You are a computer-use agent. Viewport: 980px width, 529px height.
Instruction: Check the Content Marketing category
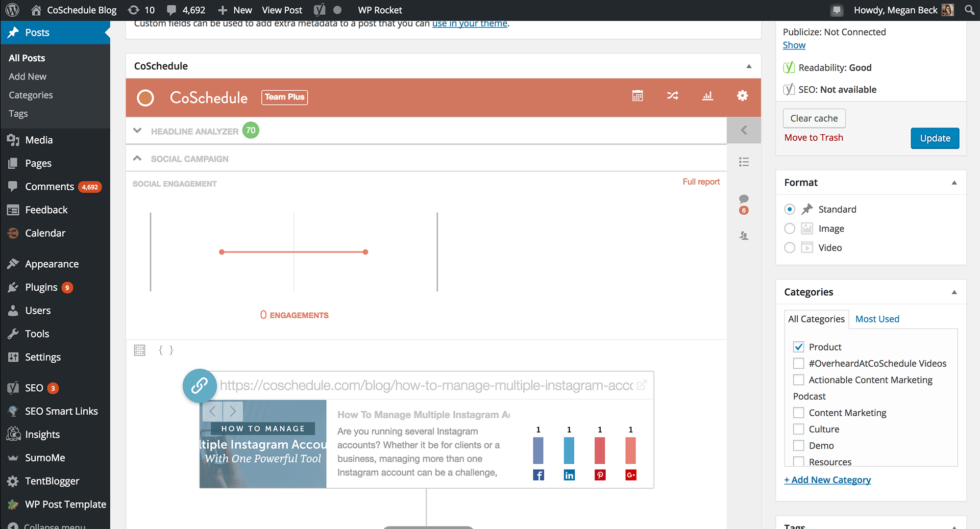tap(799, 413)
